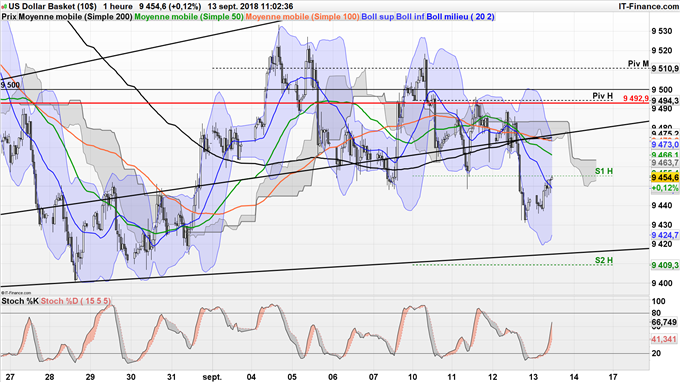Click the stochastic axis level 80
Image resolution: width=680 pixels, height=382 pixels.
[x=656, y=313]
